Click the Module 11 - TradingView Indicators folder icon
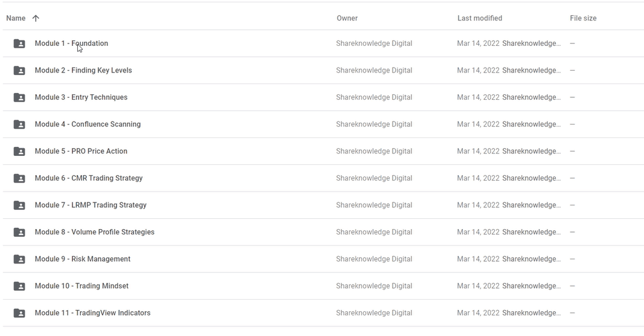The width and height of the screenshot is (644, 336). 19,313
